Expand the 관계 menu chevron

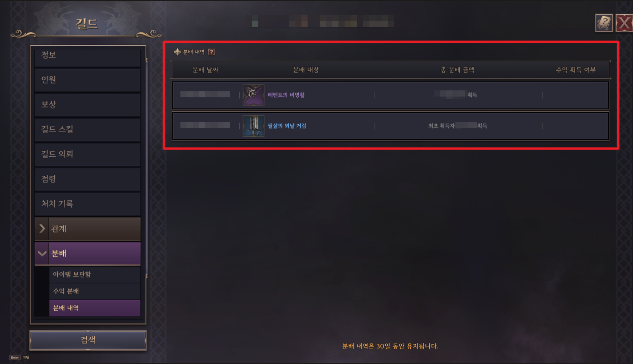pos(42,229)
